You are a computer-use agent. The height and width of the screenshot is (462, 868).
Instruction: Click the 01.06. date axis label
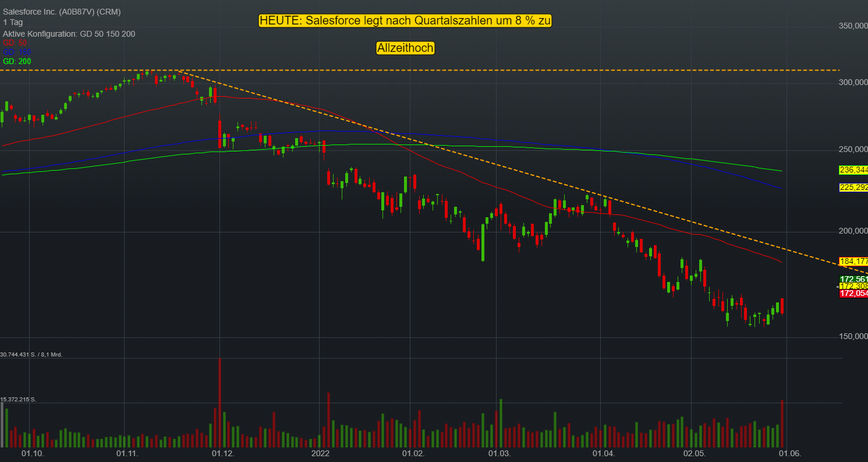click(789, 453)
